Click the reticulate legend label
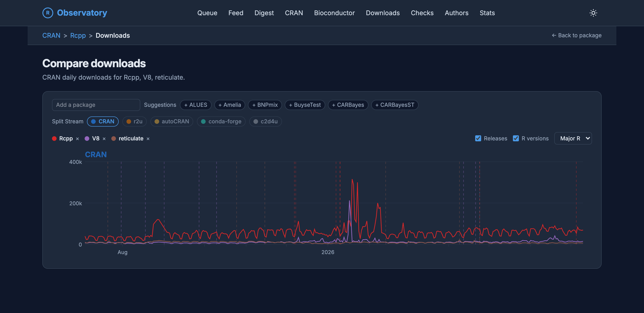This screenshot has width=644, height=313. click(x=131, y=138)
